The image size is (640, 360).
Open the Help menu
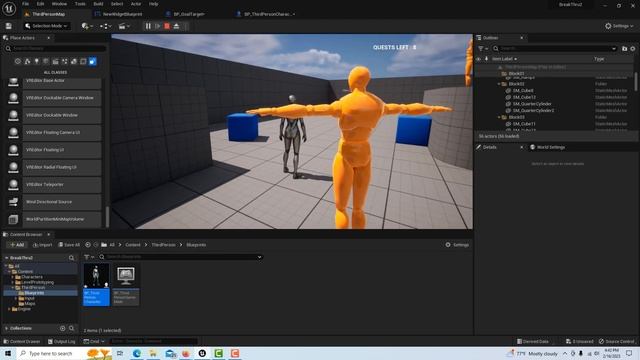point(153,4)
